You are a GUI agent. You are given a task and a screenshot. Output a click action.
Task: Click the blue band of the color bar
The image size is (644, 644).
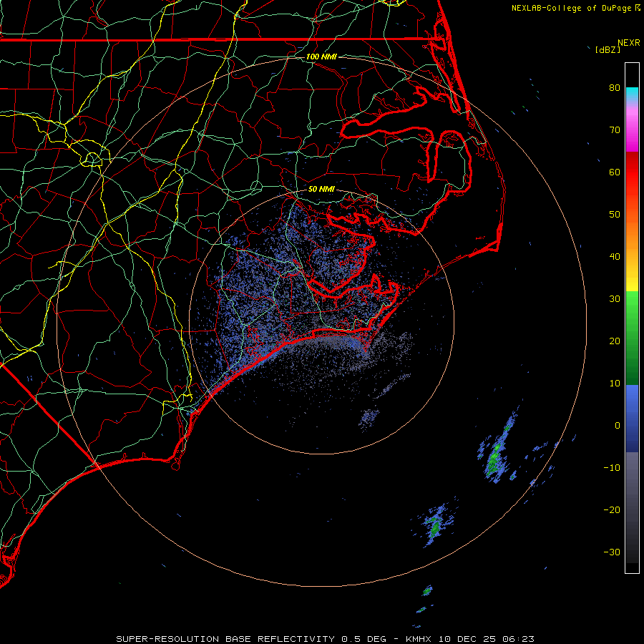[632, 418]
